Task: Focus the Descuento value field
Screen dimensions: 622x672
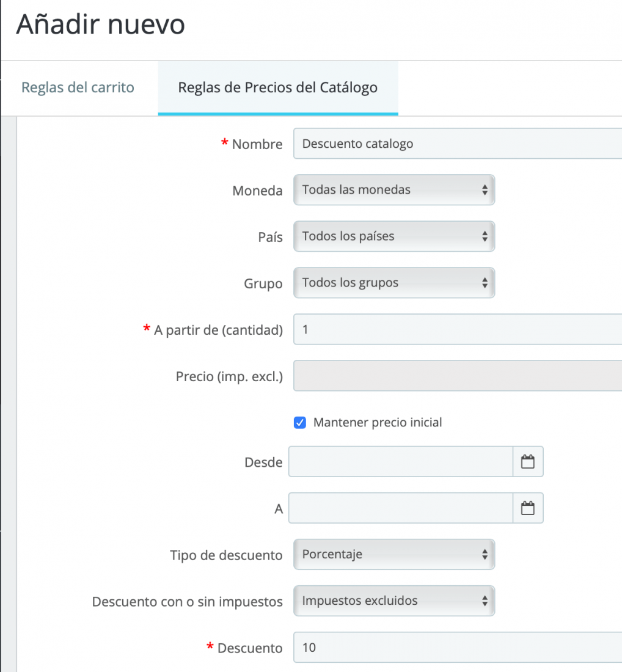Action: [x=458, y=648]
